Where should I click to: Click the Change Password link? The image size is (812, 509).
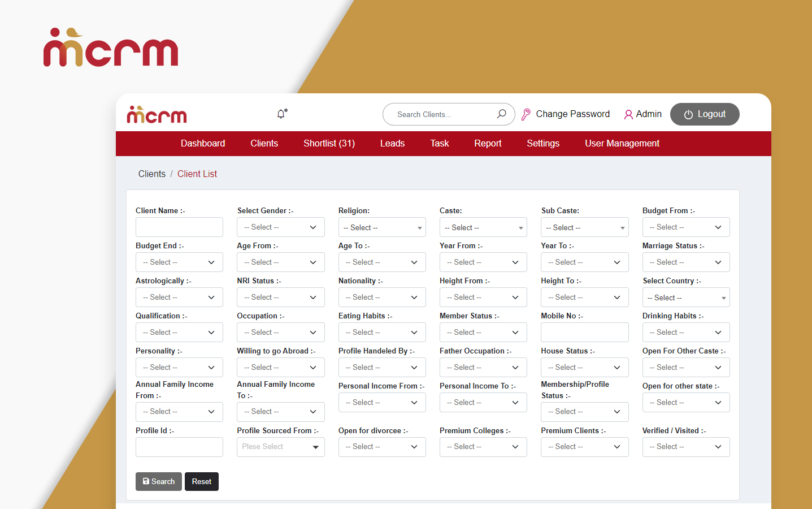[x=572, y=114]
